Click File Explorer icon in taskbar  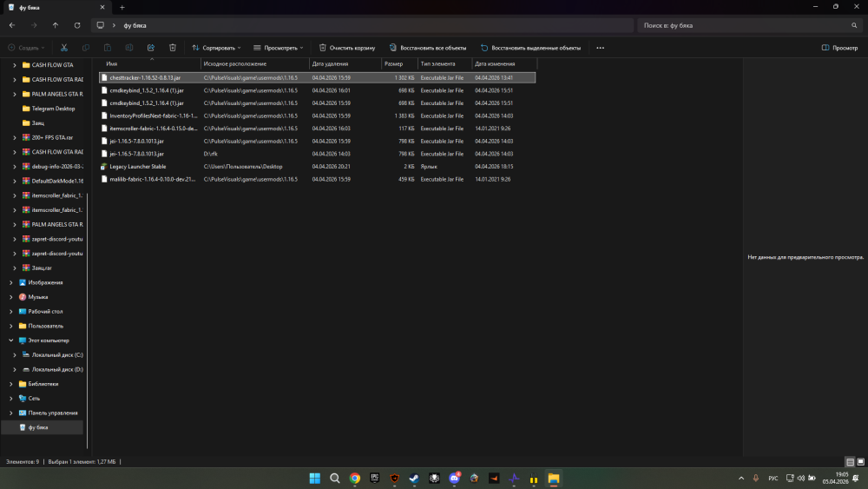click(x=554, y=479)
